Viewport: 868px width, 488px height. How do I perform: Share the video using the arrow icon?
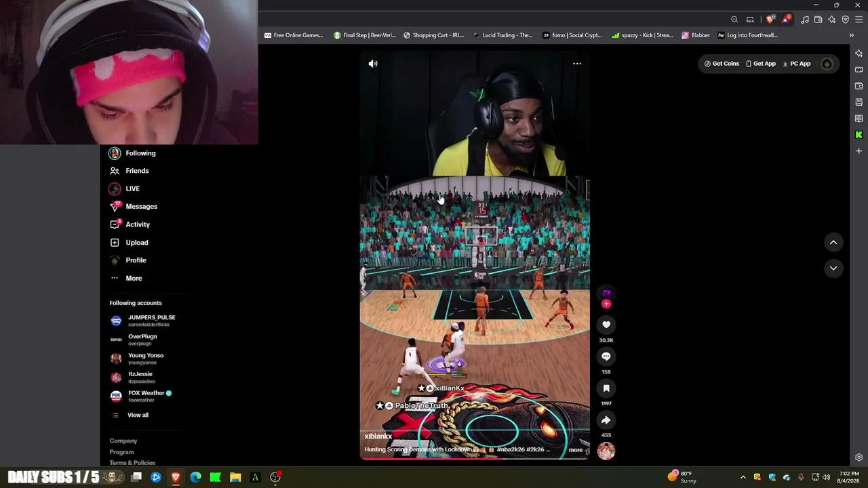tap(606, 420)
